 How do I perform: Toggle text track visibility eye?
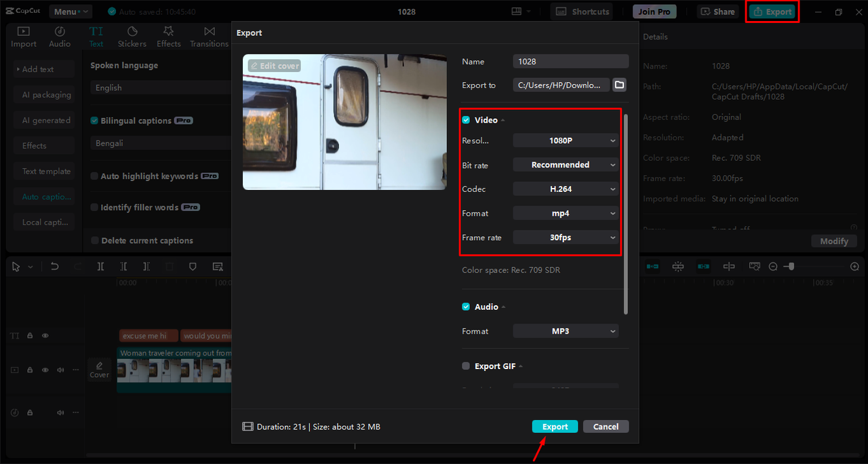point(45,336)
